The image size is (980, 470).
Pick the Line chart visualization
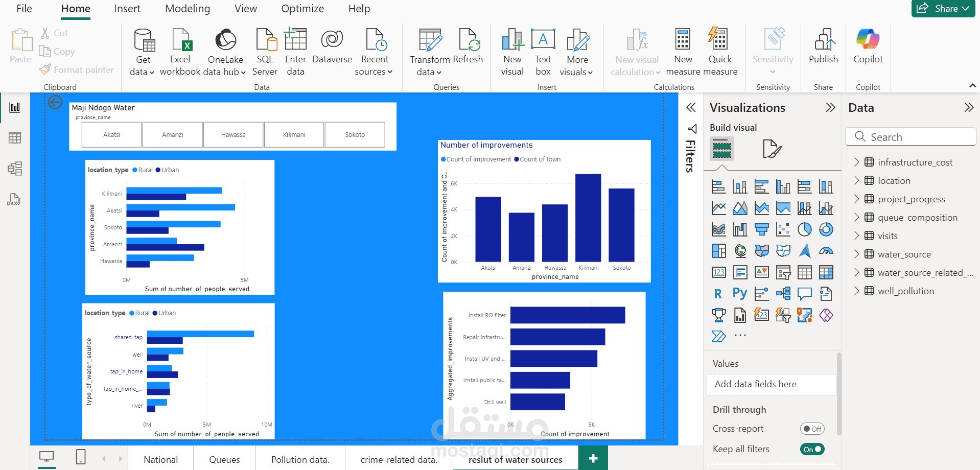click(718, 208)
